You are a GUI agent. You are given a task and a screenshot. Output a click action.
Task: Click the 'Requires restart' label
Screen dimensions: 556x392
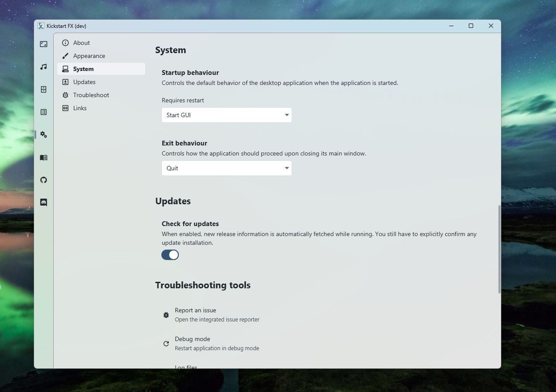point(183,101)
